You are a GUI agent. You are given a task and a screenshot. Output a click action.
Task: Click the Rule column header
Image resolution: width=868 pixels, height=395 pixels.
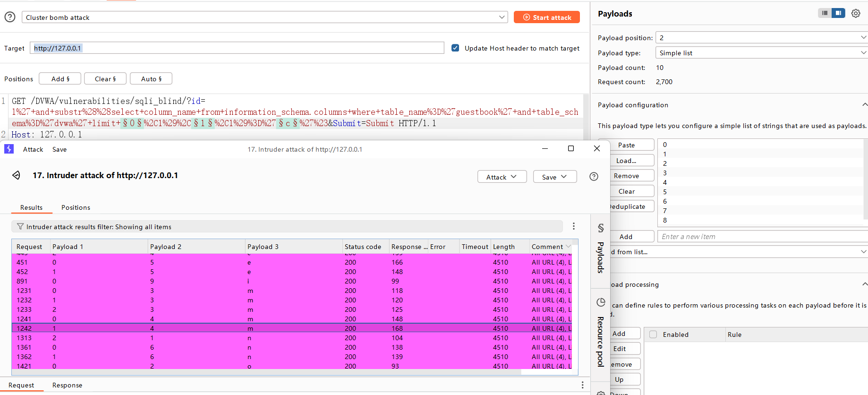point(796,334)
